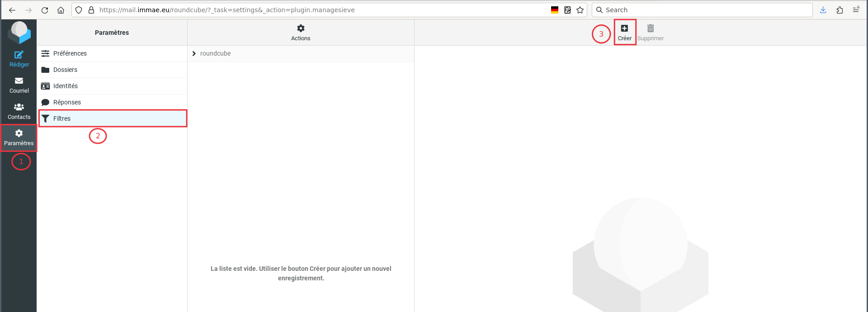Image resolution: width=868 pixels, height=312 pixels.
Task: Go to the browser home page
Action: pos(61,10)
